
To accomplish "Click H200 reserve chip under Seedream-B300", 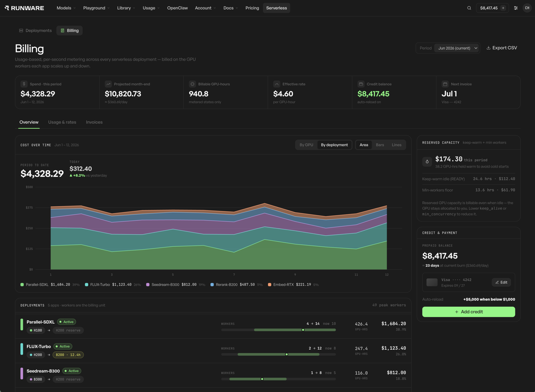I will tap(68, 379).
